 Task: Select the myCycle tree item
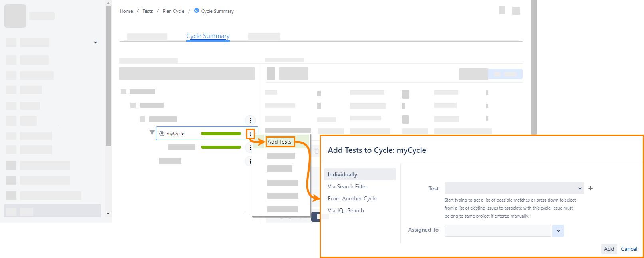207,134
